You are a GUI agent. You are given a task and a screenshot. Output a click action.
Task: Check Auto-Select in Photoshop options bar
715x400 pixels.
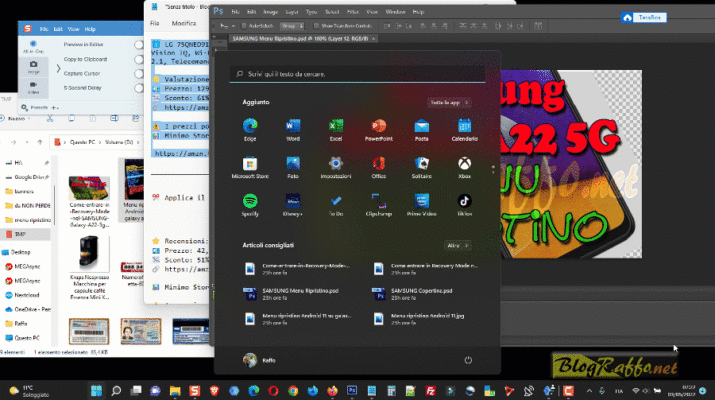click(244, 26)
